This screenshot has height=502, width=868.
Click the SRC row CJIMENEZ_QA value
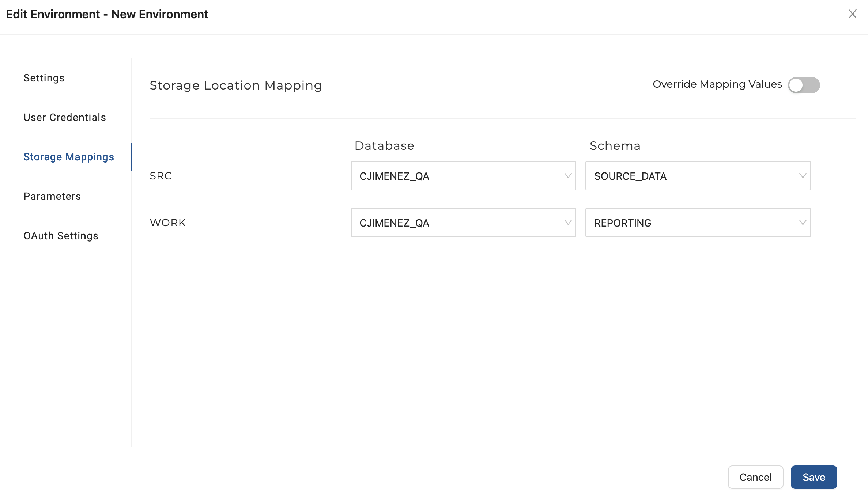tap(394, 176)
